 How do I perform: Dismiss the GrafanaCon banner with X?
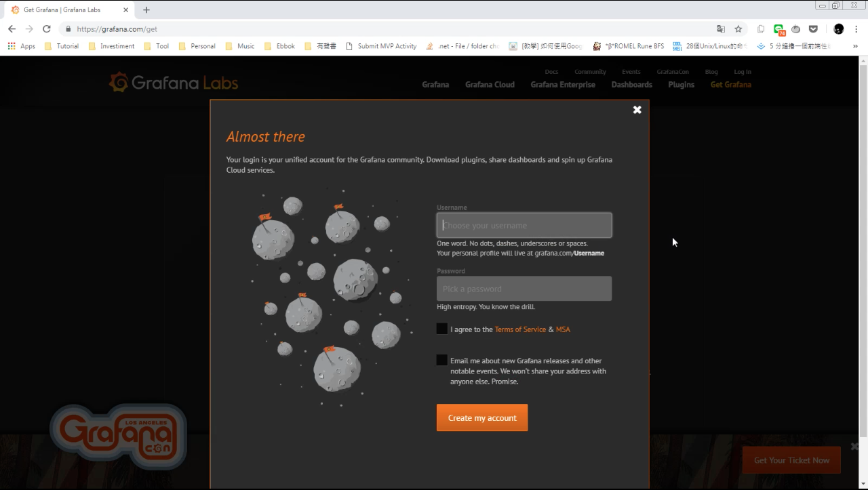[x=854, y=447]
